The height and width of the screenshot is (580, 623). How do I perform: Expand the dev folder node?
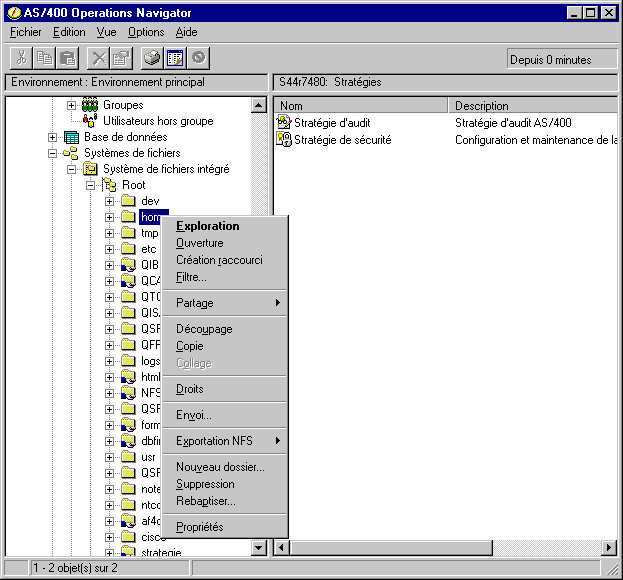pos(109,201)
